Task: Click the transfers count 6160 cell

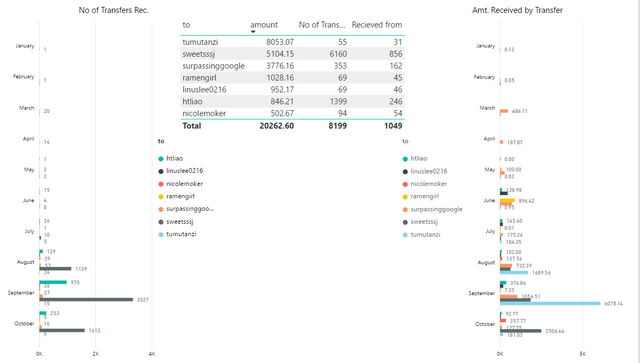Action: (x=338, y=54)
